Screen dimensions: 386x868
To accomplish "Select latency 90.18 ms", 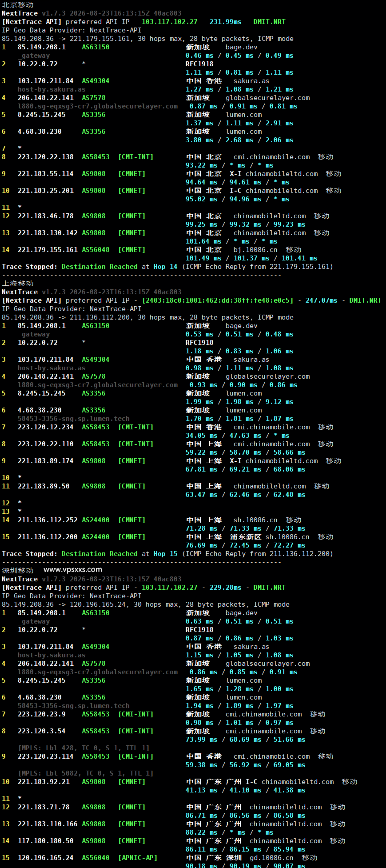I will pos(202,865).
